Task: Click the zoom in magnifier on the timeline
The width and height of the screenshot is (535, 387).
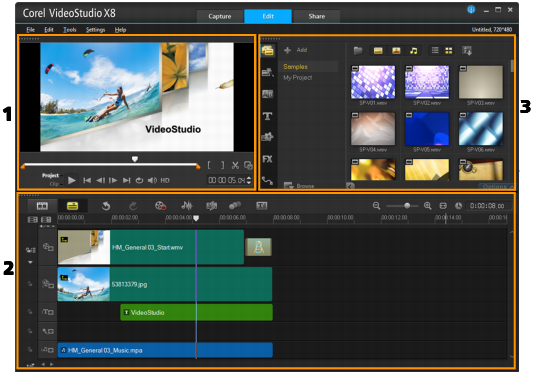Action: coord(428,206)
